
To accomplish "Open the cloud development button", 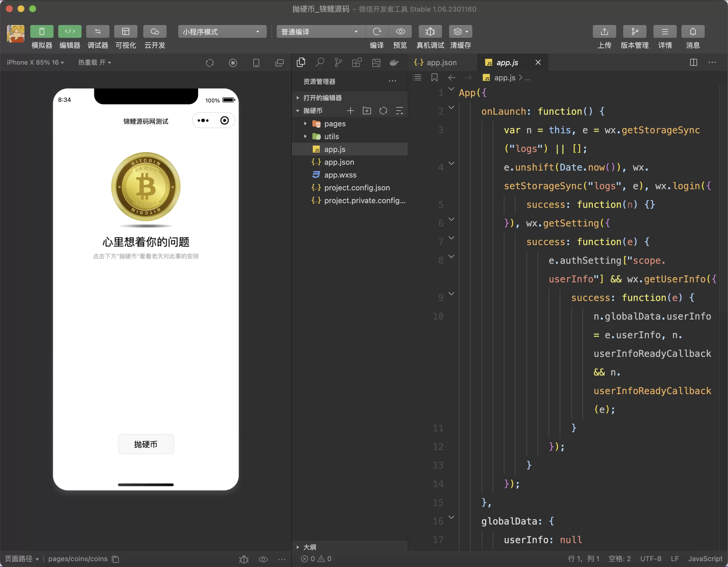I will 155,32.
